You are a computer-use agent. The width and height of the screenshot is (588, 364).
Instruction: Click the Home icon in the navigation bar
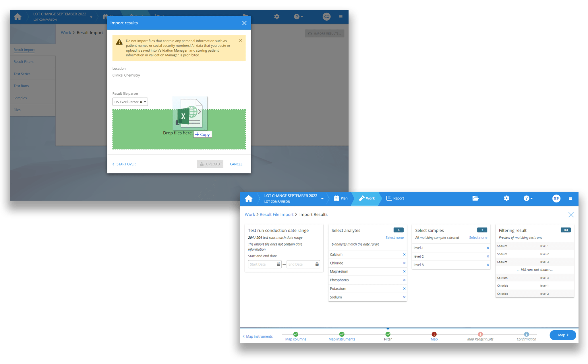[x=249, y=198]
